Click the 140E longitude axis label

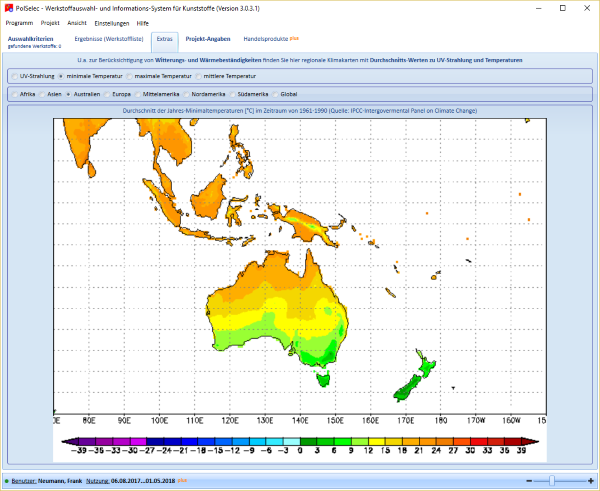click(x=300, y=421)
